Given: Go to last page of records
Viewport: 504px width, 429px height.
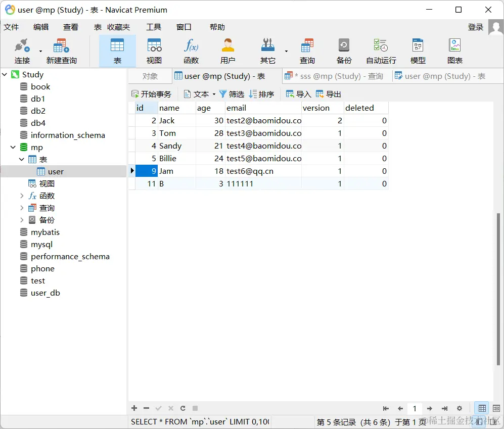Looking at the screenshot, I should pyautogui.click(x=444, y=408).
